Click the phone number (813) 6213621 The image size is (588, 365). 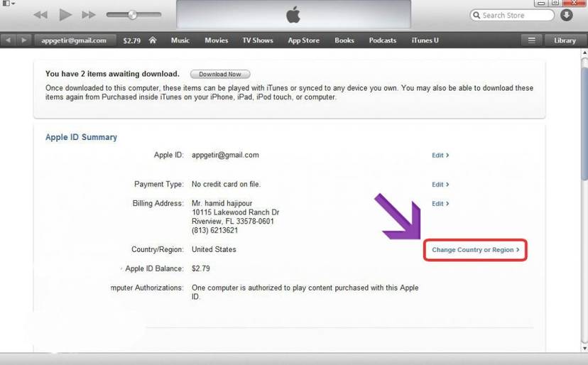click(214, 230)
